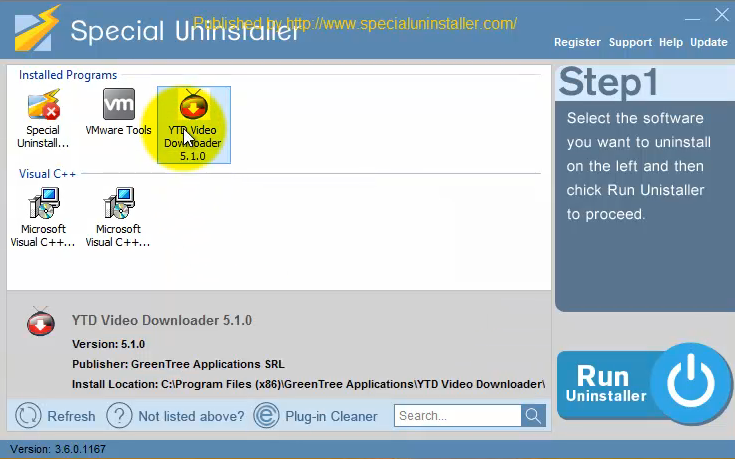Click the Plug-in Cleaner browser icon
The image size is (735, 459).
(266, 415)
